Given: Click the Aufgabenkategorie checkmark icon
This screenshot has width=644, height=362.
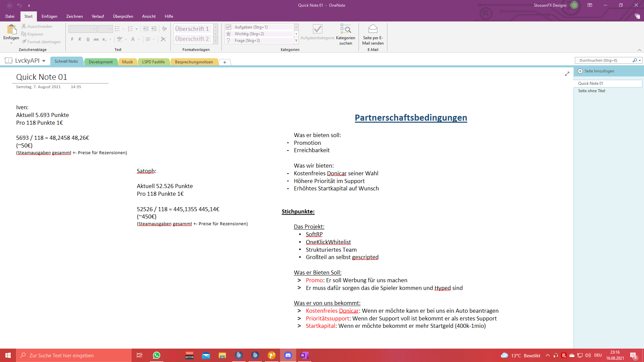Looking at the screenshot, I should pyautogui.click(x=317, y=29).
